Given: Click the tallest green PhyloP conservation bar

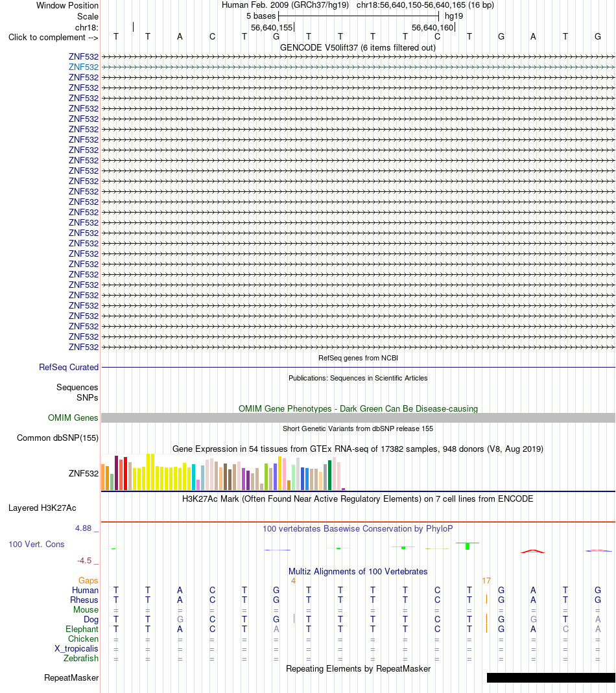Looking at the screenshot, I should [468, 546].
